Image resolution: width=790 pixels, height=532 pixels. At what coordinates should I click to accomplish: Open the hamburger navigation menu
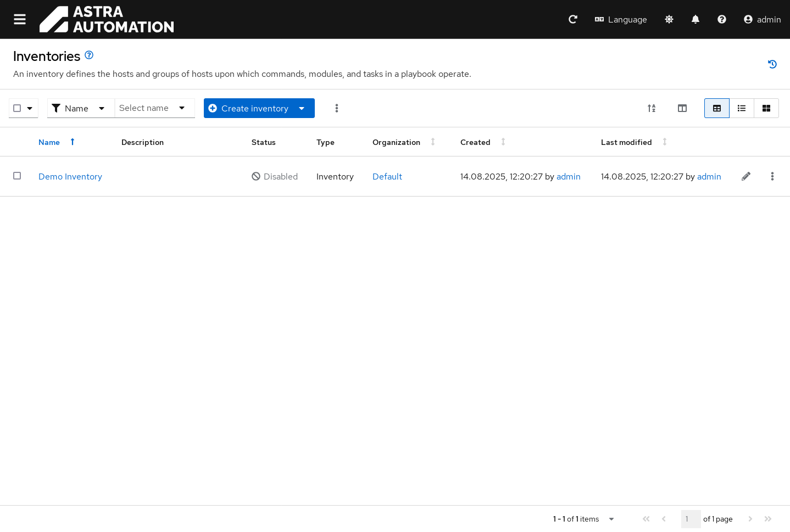[x=20, y=19]
